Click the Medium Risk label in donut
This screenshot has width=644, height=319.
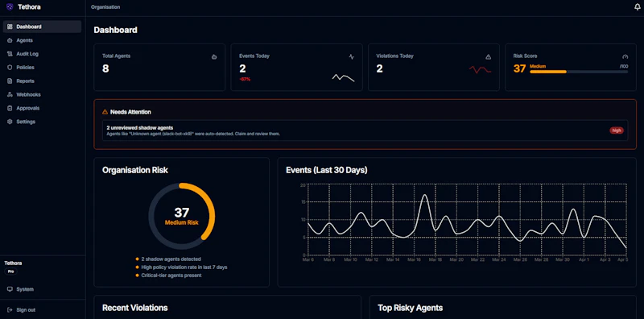(x=182, y=223)
